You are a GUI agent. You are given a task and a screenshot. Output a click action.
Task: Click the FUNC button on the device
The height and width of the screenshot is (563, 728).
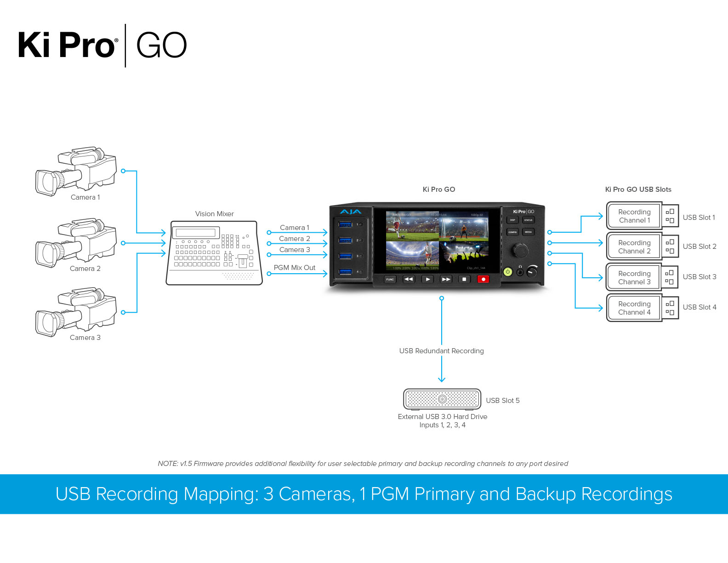click(x=390, y=279)
